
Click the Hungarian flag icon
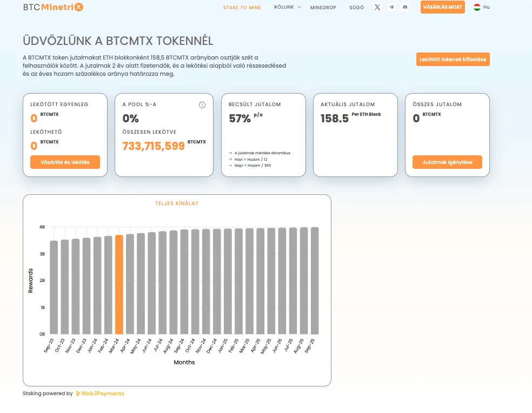(x=477, y=7)
